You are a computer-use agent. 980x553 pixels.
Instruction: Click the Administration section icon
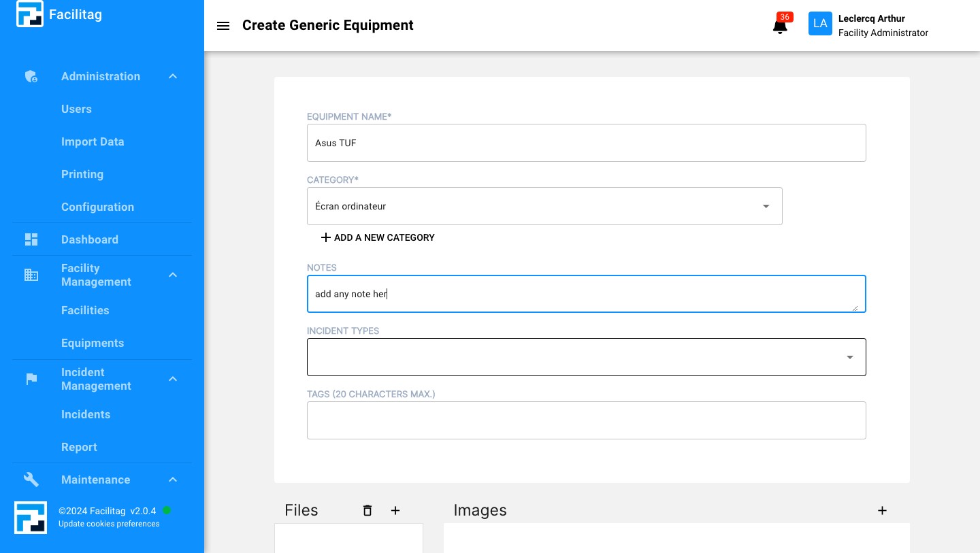pos(31,76)
